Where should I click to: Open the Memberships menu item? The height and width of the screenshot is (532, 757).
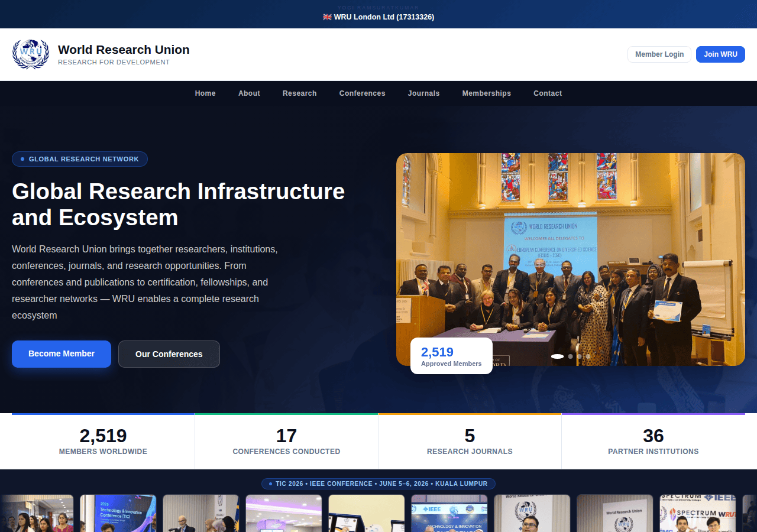point(486,93)
